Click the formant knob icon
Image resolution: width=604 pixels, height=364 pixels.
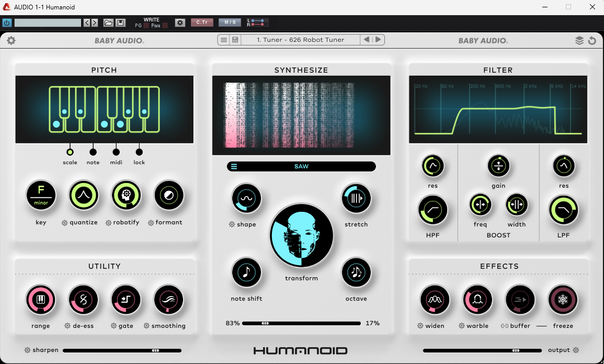169,195
